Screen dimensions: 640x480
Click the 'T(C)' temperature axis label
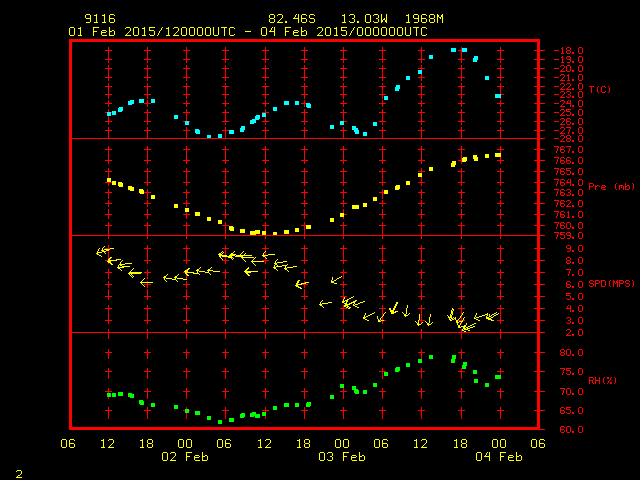click(x=600, y=89)
